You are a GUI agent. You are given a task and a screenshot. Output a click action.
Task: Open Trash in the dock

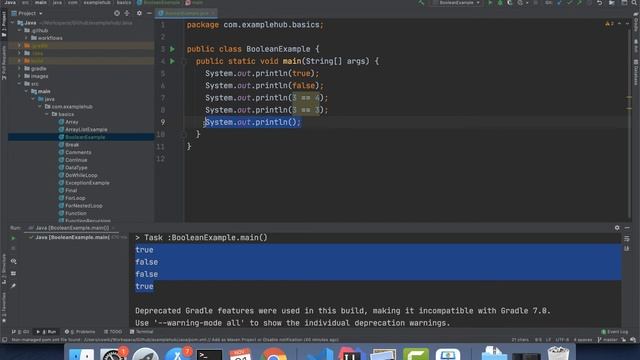558,354
